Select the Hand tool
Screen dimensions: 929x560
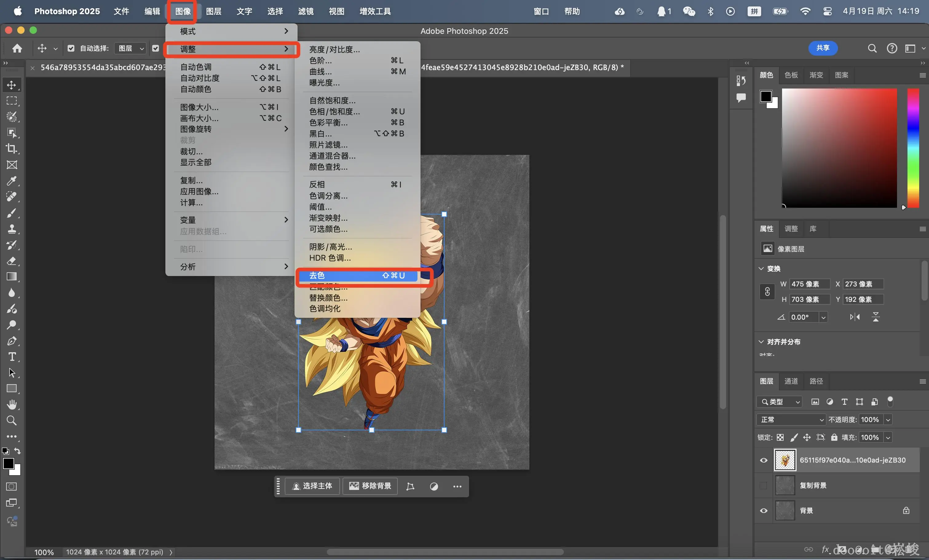coord(12,404)
